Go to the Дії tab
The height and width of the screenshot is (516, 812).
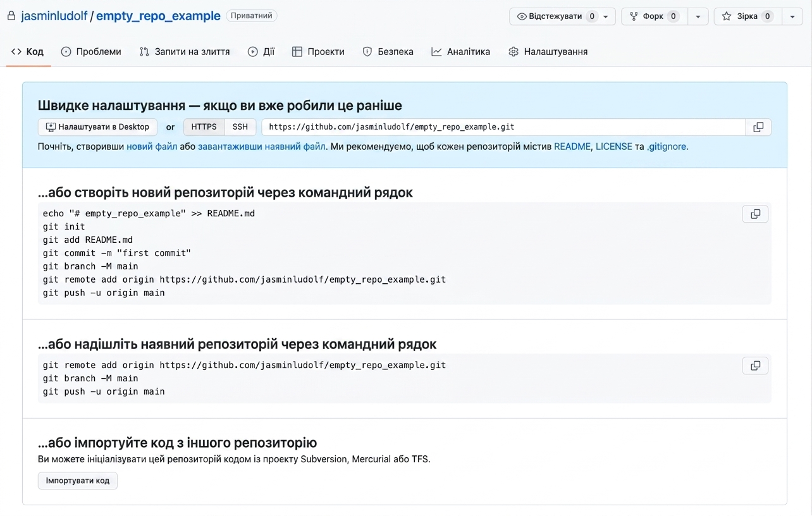point(261,52)
